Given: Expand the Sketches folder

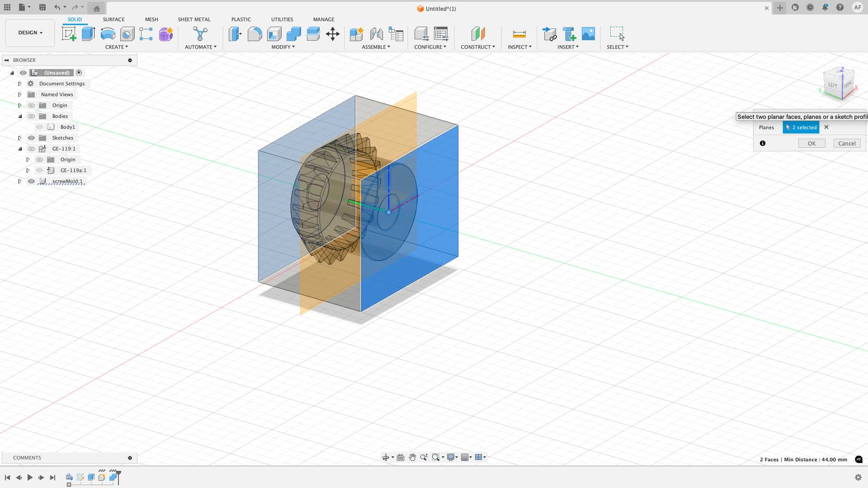Looking at the screenshot, I should [19, 138].
